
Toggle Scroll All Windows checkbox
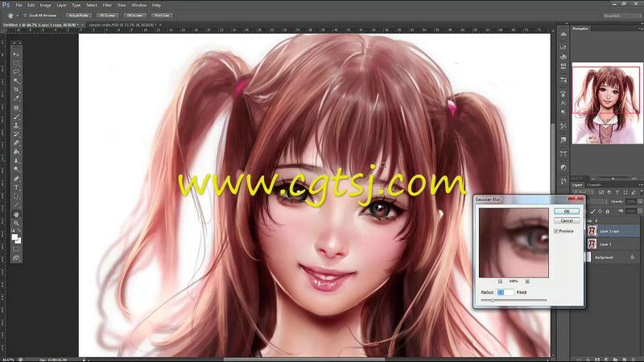pyautogui.click(x=26, y=15)
